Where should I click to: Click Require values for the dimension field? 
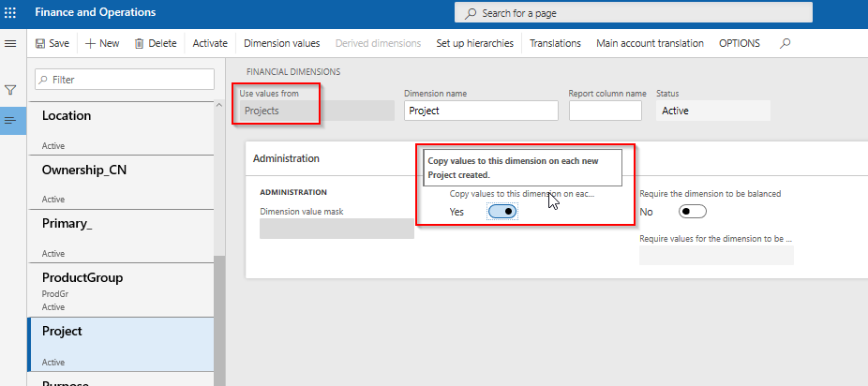716,255
